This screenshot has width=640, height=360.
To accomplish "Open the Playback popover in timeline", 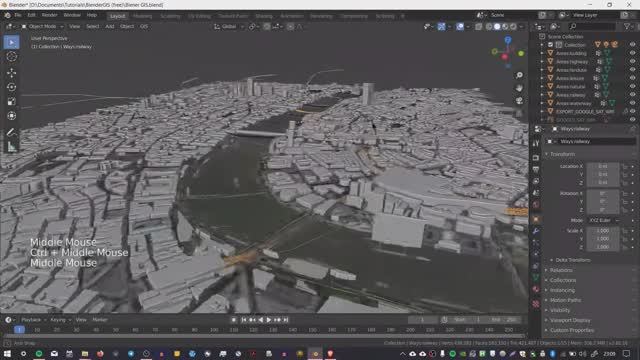I will click(33, 320).
